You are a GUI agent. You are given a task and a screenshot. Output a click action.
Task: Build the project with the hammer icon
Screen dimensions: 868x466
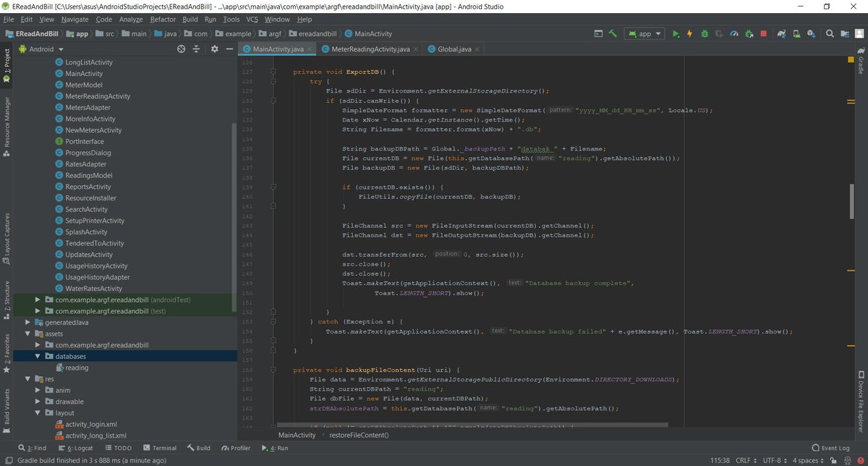613,33
